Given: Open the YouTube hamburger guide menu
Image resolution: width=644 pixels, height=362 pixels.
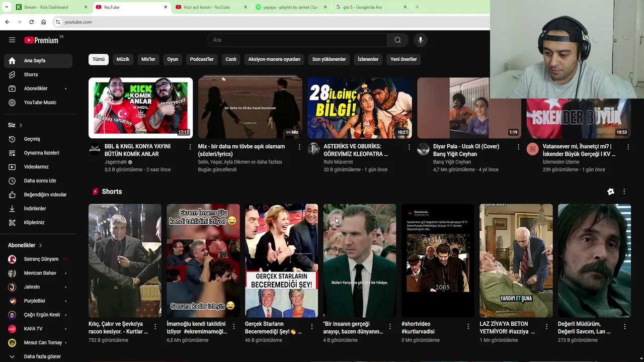Looking at the screenshot, I should (x=12, y=40).
